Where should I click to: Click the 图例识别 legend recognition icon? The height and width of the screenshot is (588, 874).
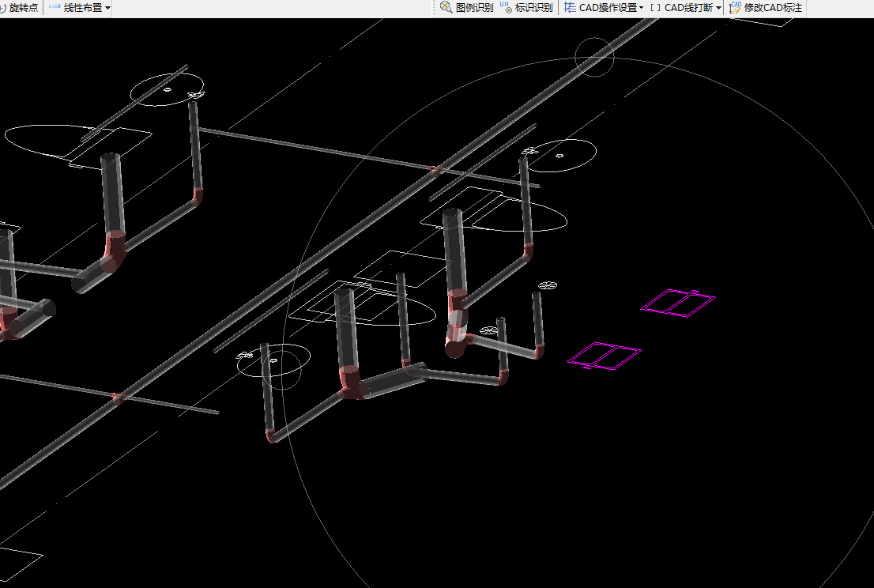(x=446, y=7)
